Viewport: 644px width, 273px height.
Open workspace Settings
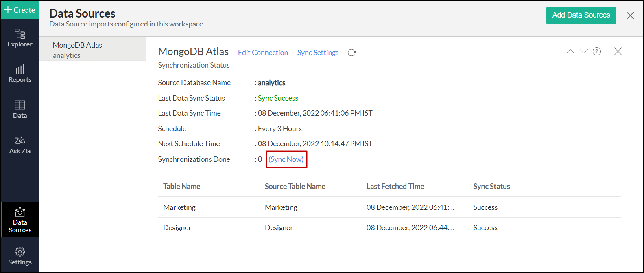pyautogui.click(x=20, y=256)
